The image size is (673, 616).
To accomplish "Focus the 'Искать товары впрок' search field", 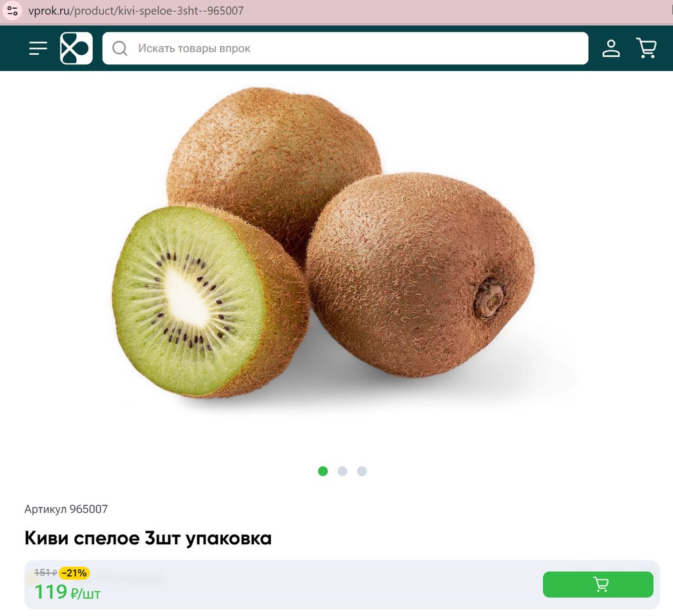I will coord(345,48).
